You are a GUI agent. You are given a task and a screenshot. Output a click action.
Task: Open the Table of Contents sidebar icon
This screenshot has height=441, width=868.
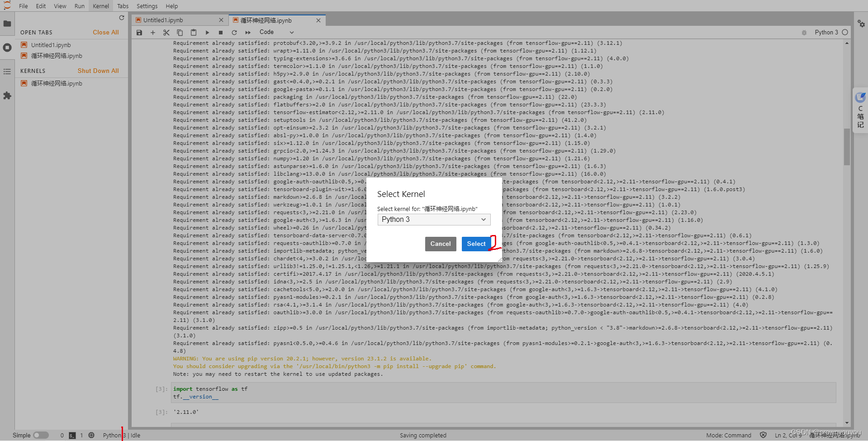7,72
